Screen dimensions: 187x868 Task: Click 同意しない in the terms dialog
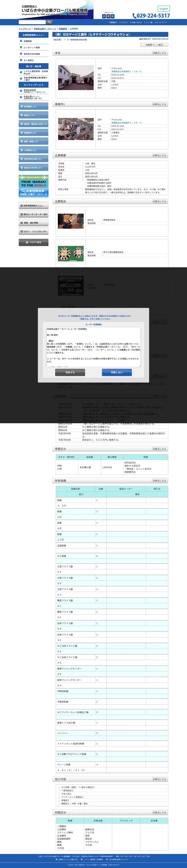coord(117,372)
